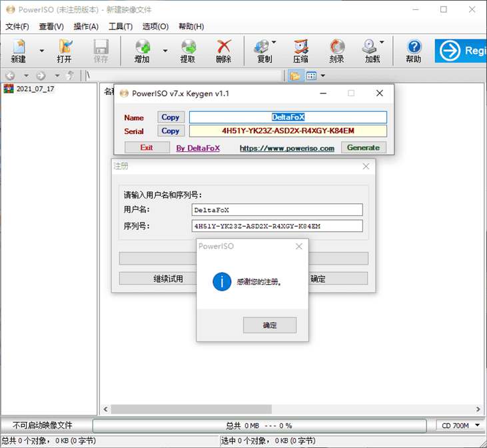This screenshot has width=487, height=448.
Task: Open the 查看(V) menu
Action: pos(51,27)
